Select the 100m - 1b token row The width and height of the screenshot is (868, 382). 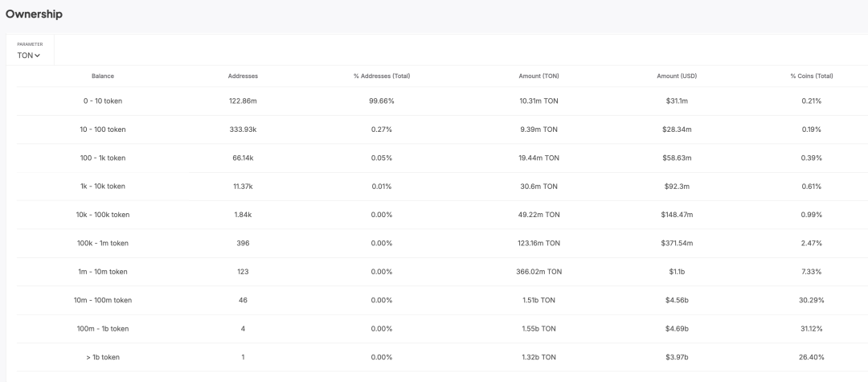click(102, 329)
